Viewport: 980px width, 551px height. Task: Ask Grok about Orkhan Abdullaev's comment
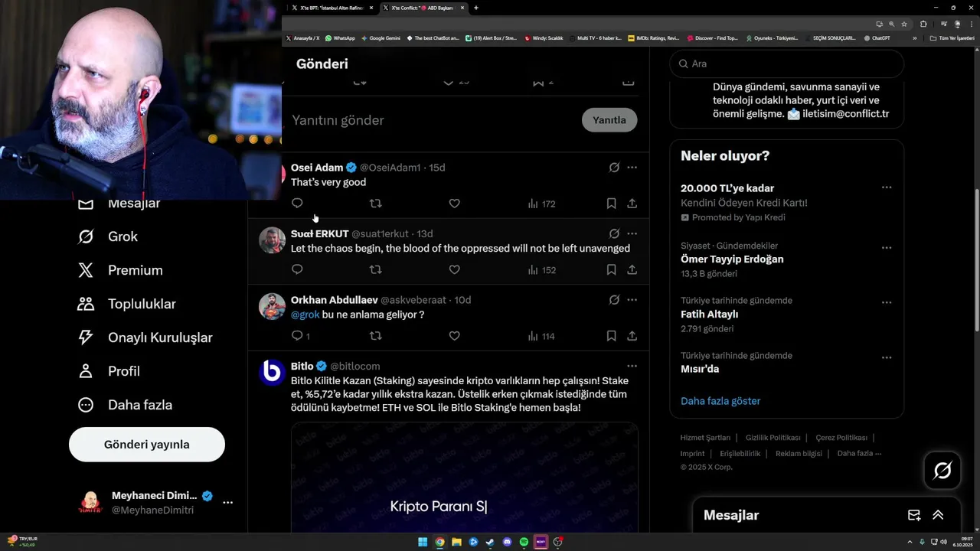pyautogui.click(x=614, y=300)
